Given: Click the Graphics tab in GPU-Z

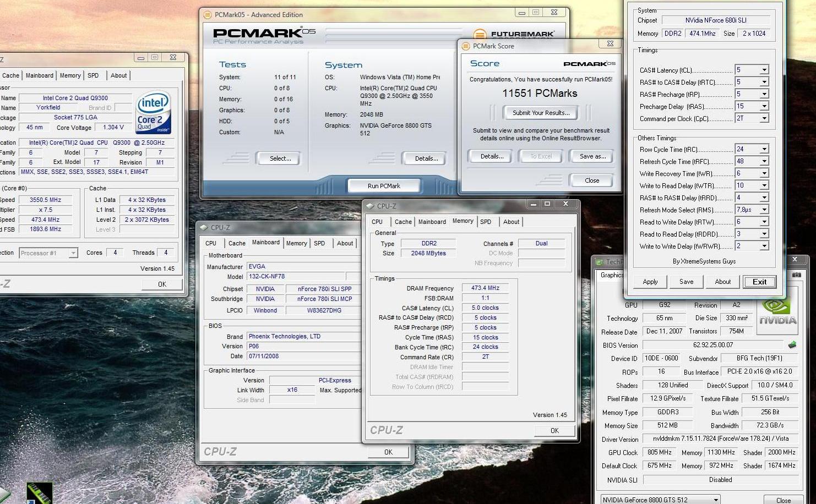Looking at the screenshot, I should [x=612, y=275].
